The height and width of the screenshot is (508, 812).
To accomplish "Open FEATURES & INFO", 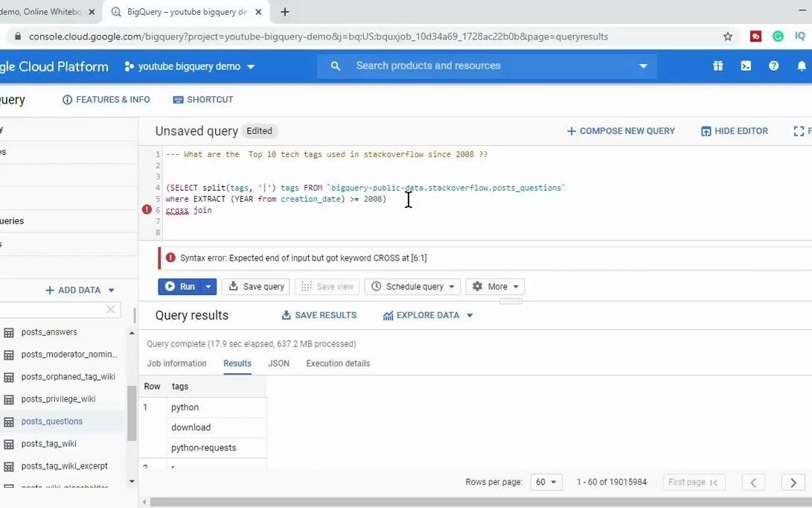I will pos(106,100).
